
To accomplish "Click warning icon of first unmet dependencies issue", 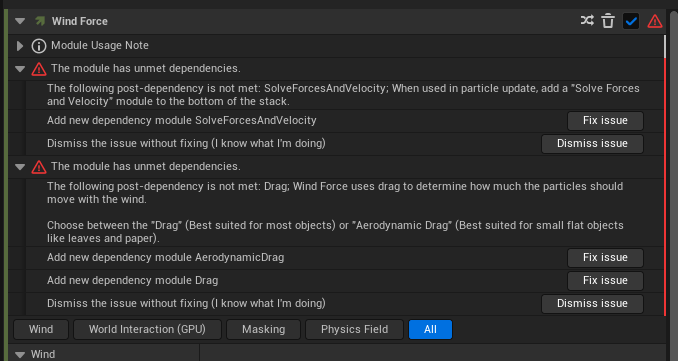I will 39,69.
